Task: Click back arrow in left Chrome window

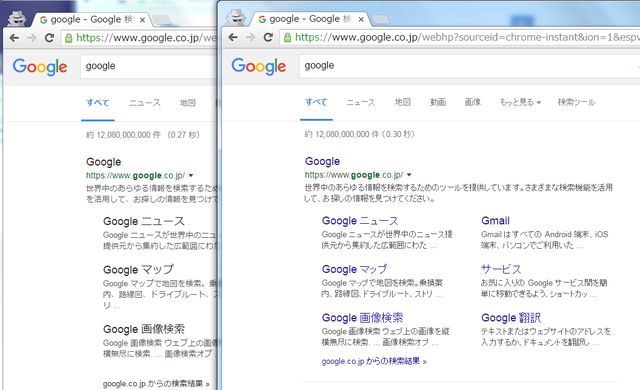Action: point(14,38)
